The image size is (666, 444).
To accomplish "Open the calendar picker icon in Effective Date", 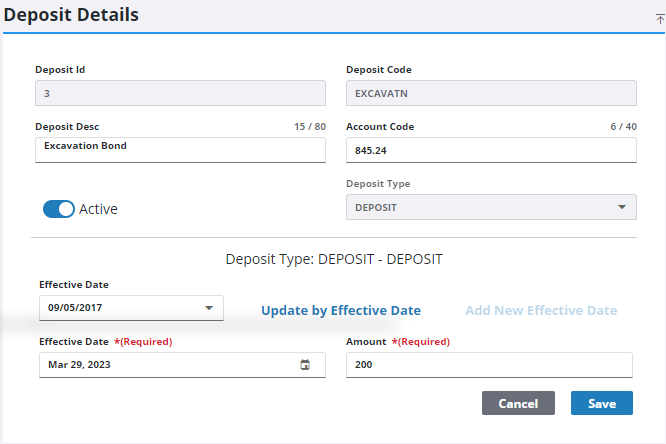I will pyautogui.click(x=305, y=365).
